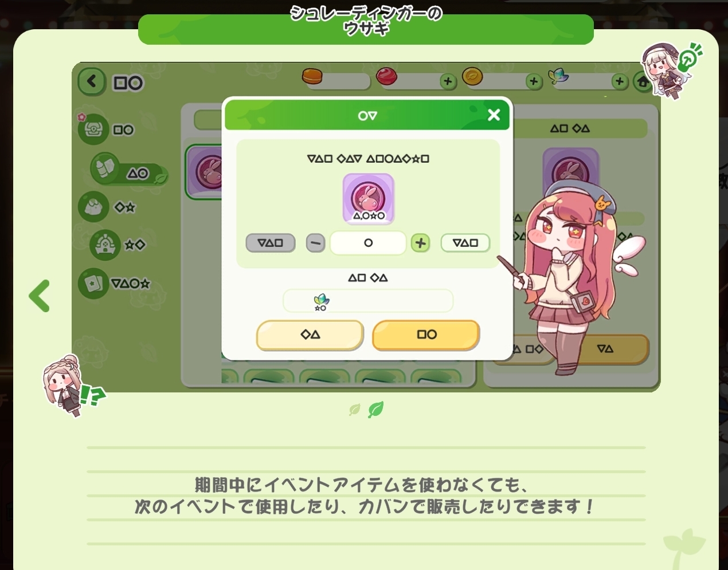Click the pale yellow cancel button

[x=310, y=335]
